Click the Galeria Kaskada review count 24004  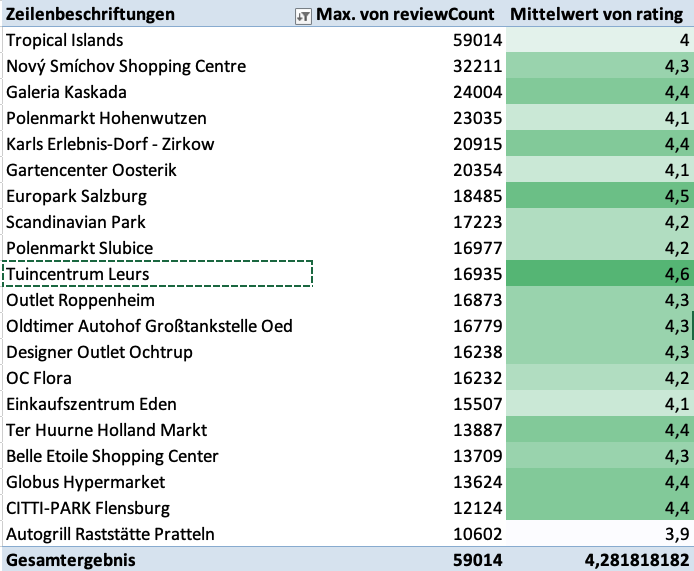[477, 92]
